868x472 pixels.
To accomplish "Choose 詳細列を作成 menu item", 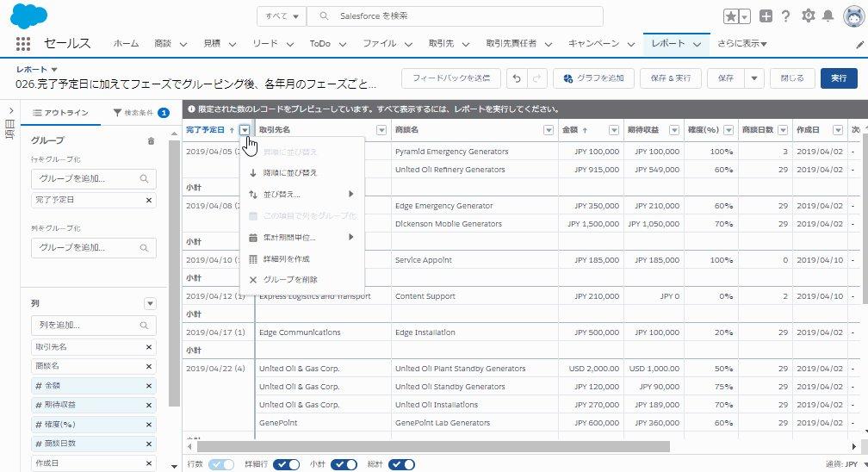I will point(302,259).
